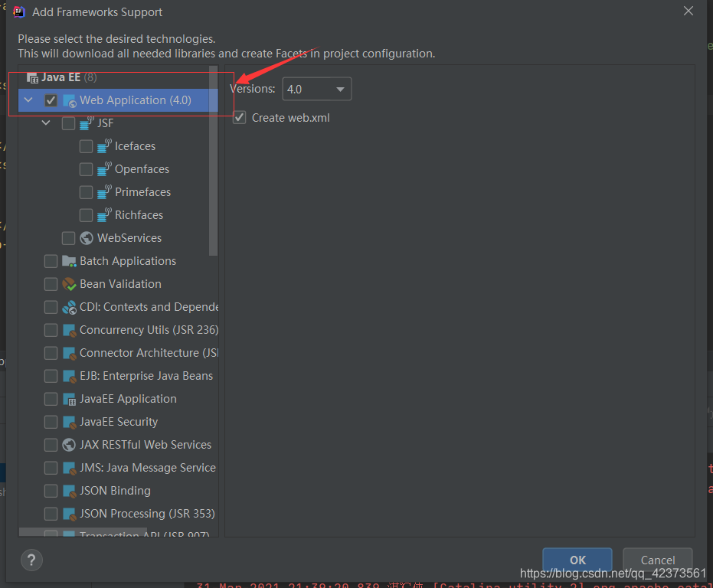Click the IntelliJ logo in title bar
713x588 pixels.
pyautogui.click(x=19, y=11)
